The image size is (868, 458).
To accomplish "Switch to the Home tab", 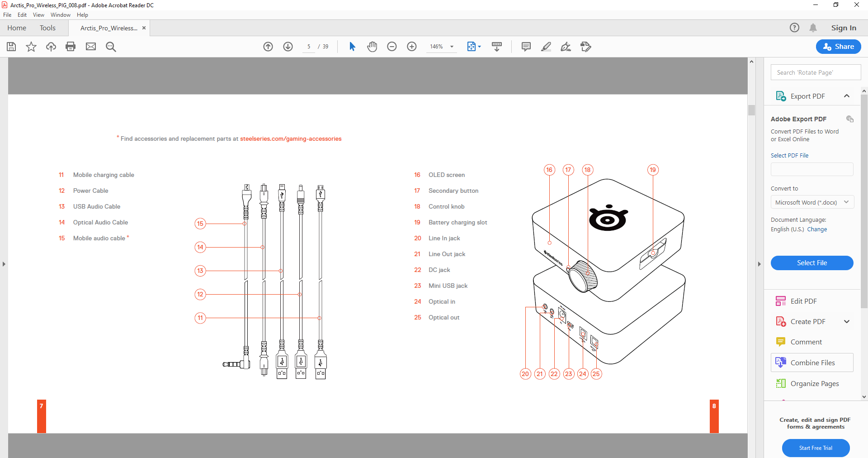I will (17, 28).
